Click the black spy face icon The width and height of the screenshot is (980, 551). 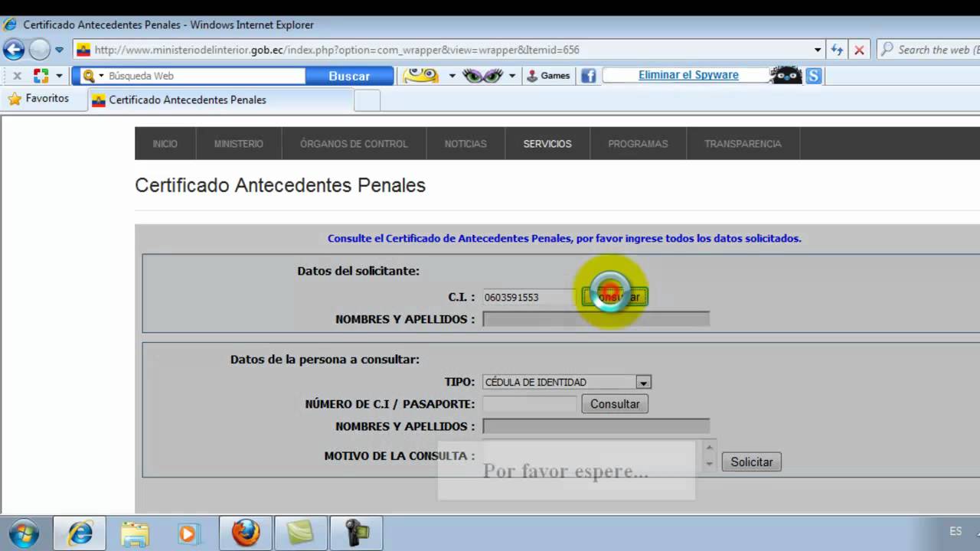tap(786, 75)
